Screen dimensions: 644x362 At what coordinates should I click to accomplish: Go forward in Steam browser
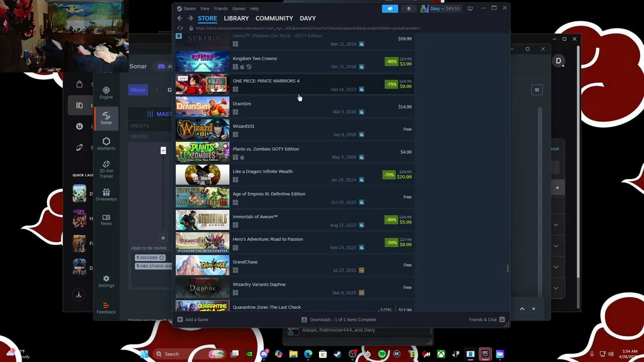tap(190, 19)
